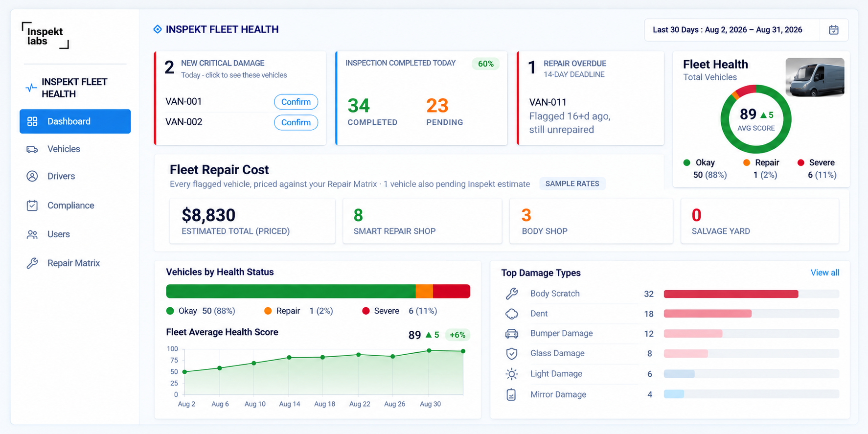
Task: Click the 60% inspection completed badge
Action: [486, 64]
